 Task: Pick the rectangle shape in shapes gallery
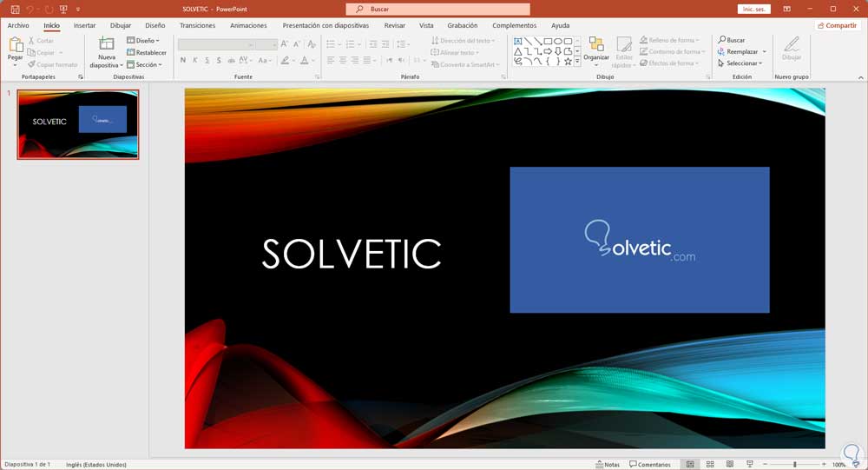pyautogui.click(x=548, y=41)
